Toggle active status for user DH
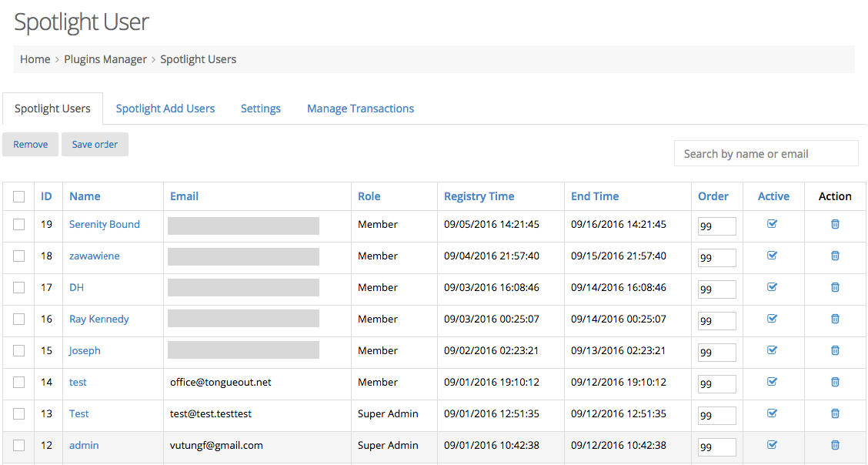The image size is (868, 465). coord(773,286)
